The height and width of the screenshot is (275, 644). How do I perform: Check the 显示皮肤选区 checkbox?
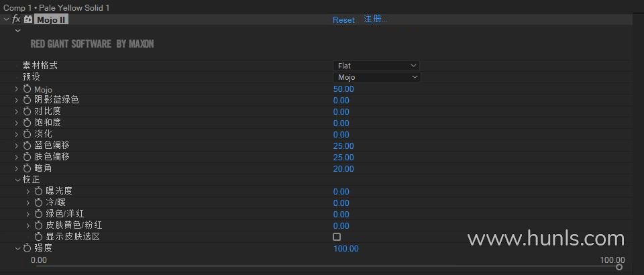tap(337, 237)
